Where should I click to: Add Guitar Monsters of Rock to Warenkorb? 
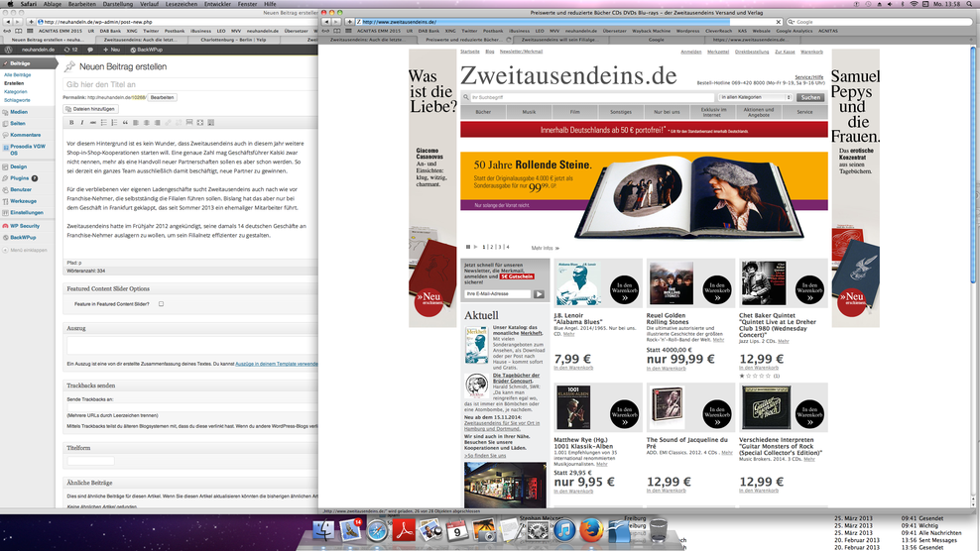click(809, 414)
